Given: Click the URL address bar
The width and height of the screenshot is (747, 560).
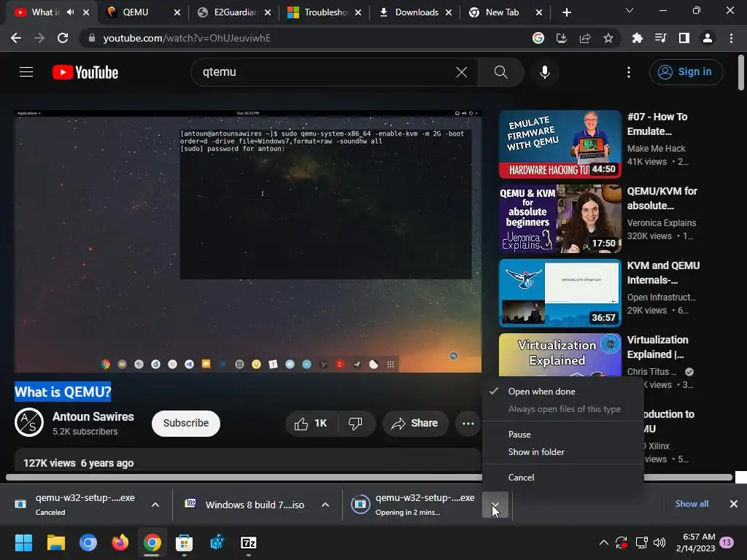Looking at the screenshot, I should point(305,38).
